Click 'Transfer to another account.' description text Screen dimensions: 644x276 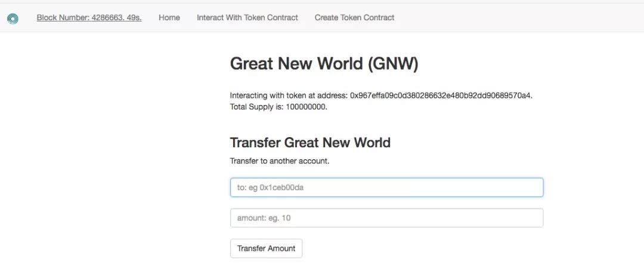point(280,161)
